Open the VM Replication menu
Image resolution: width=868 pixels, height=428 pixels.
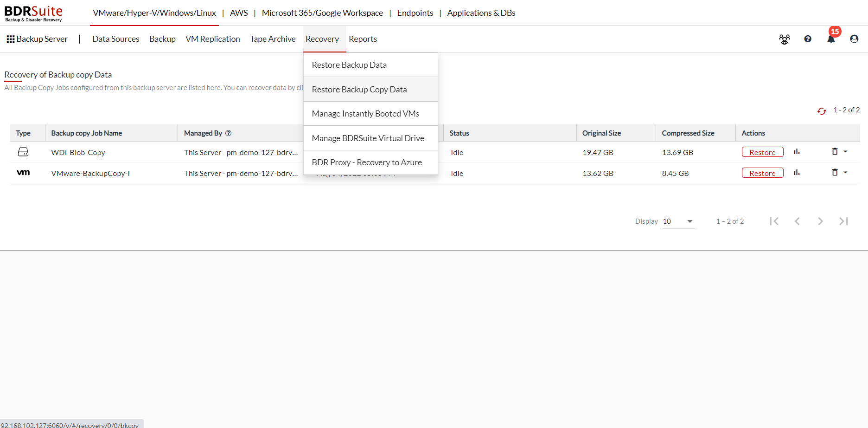click(213, 39)
